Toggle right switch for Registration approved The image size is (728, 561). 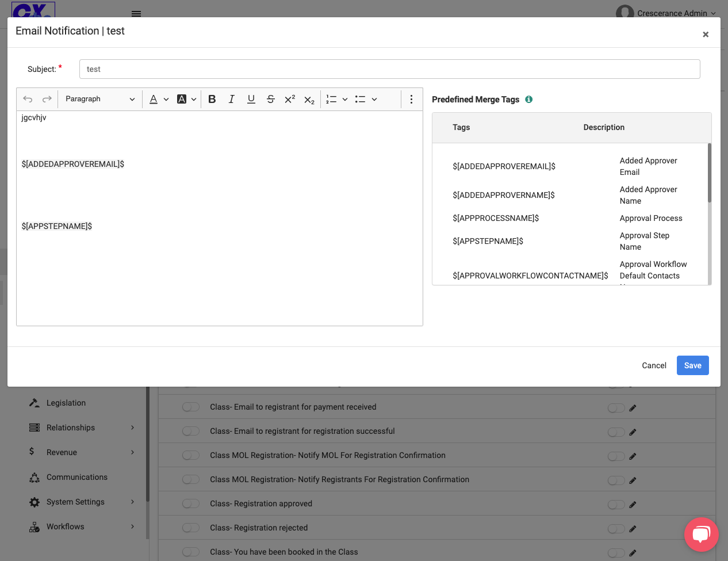616,505
